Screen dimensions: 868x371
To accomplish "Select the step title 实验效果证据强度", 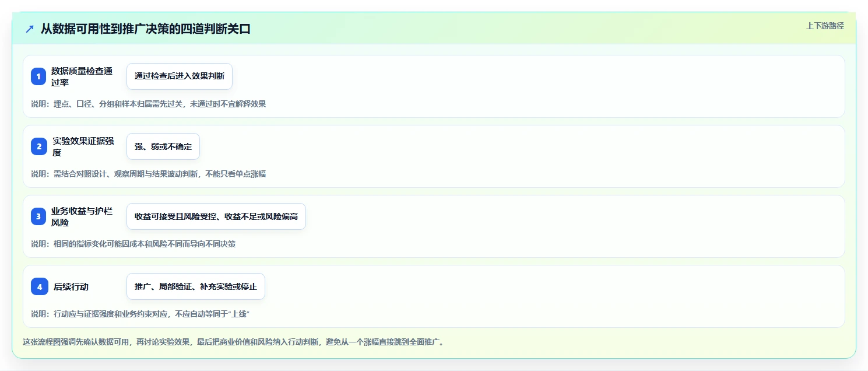I will click(x=83, y=146).
